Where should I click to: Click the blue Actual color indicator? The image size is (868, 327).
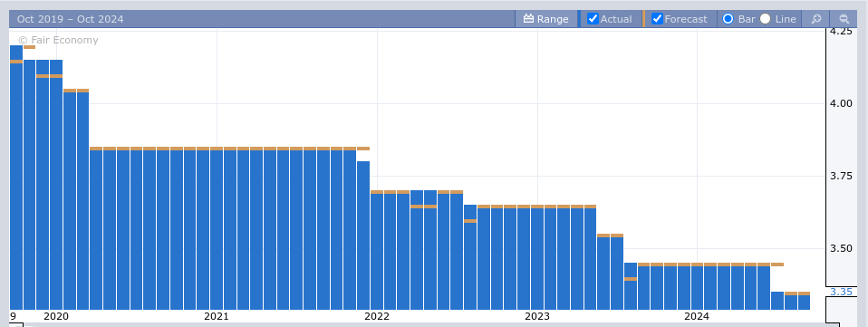(x=580, y=19)
